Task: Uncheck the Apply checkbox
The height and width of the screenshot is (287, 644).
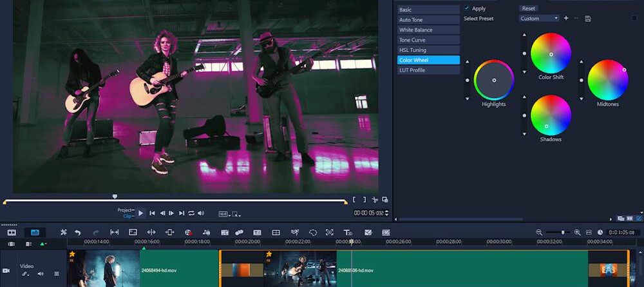Action: [467, 8]
